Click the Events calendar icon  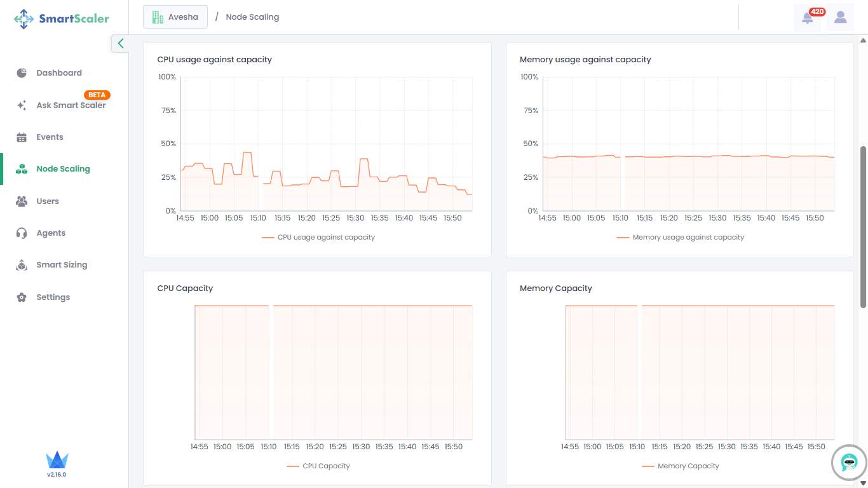[22, 137]
